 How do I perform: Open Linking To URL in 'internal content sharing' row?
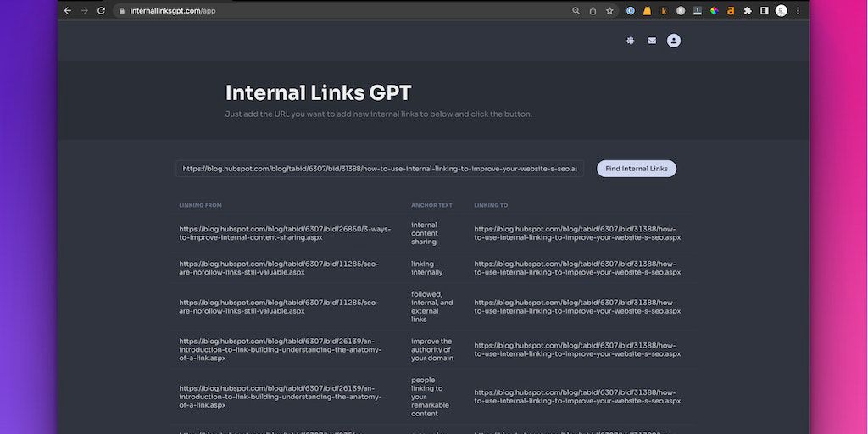point(577,234)
